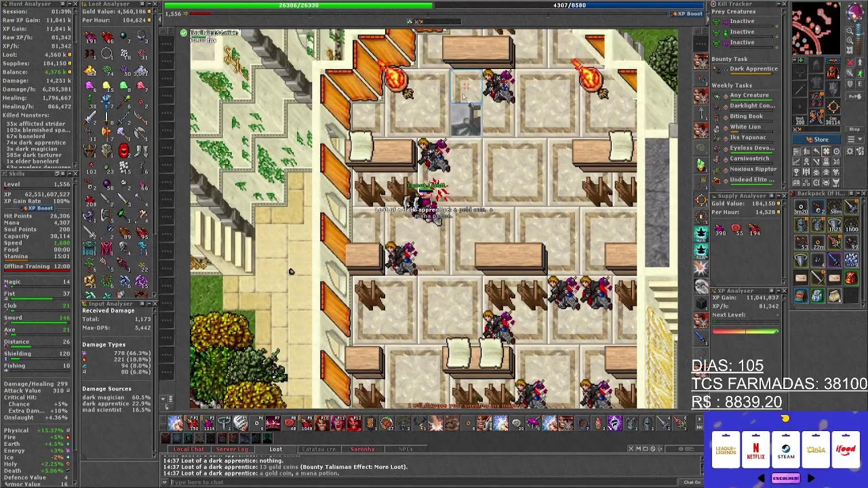Open the Catatau cre chat tab
The height and width of the screenshot is (488, 868).
tap(318, 449)
